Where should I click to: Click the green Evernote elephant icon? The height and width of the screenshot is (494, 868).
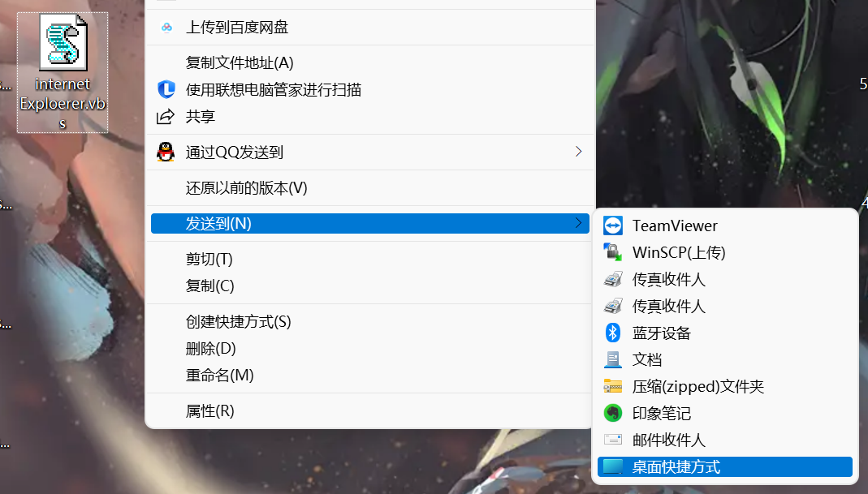pos(612,413)
